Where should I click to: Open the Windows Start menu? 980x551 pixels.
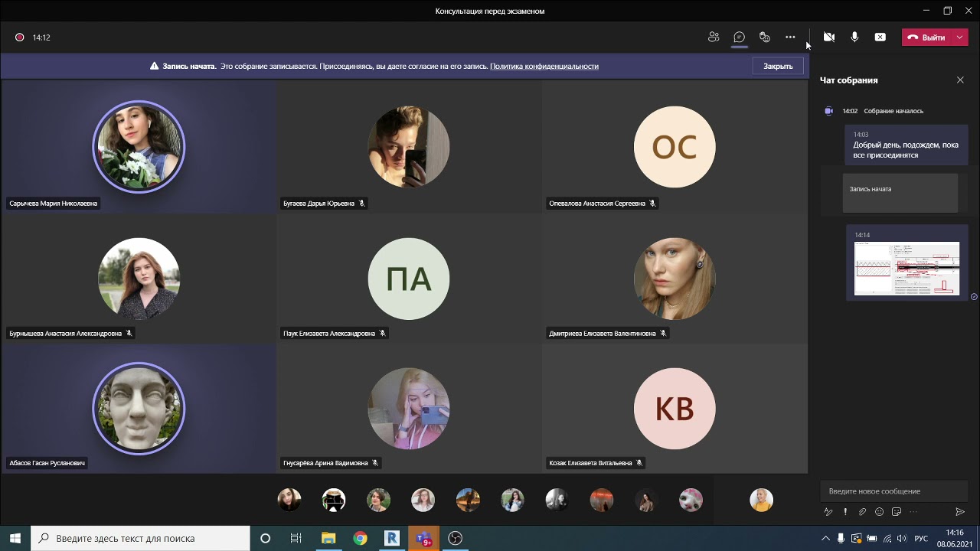(15, 538)
